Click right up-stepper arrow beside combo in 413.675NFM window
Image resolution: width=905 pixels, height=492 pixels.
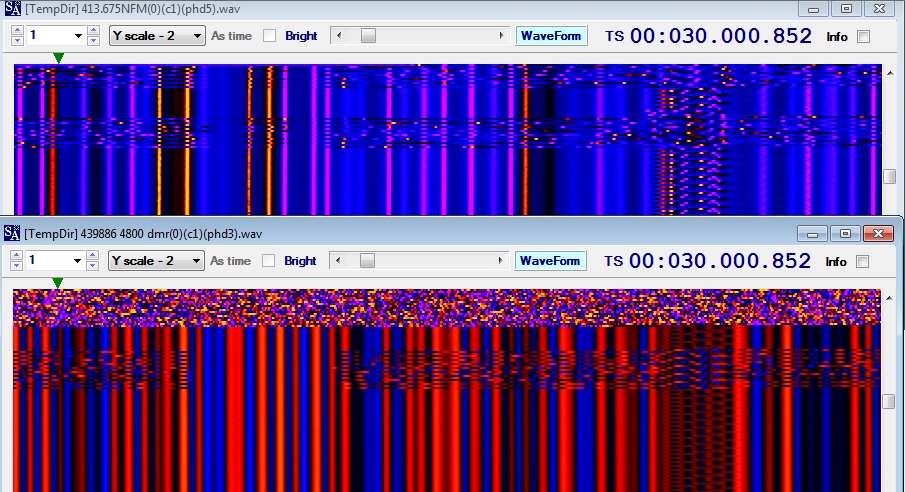[94, 31]
